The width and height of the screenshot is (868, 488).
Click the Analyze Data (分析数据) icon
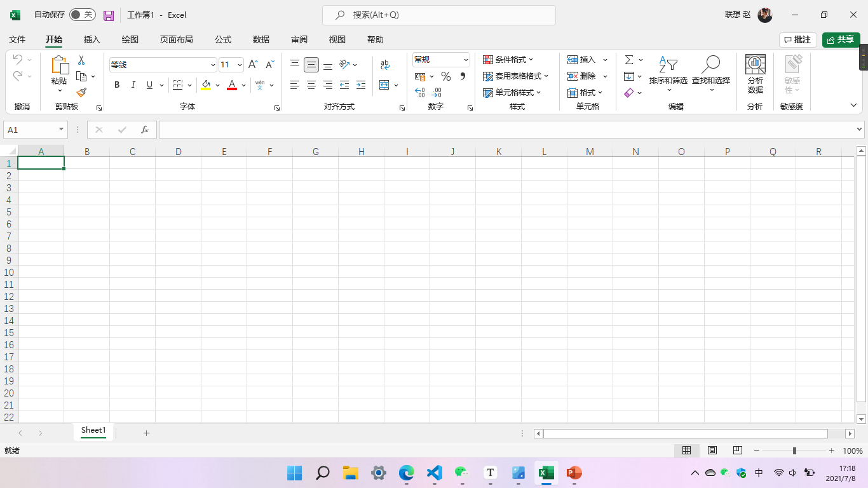756,74
